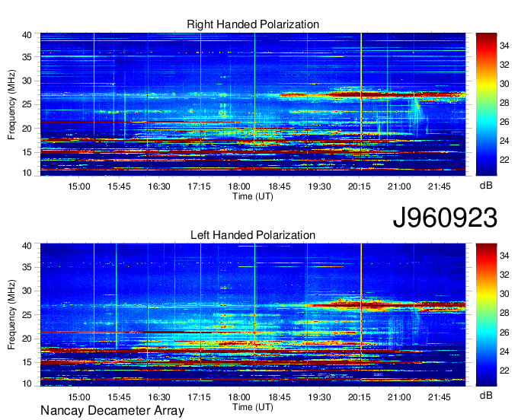
Task: Click inside the Right Handed Polarization spectrogram
Action: [x=253, y=104]
